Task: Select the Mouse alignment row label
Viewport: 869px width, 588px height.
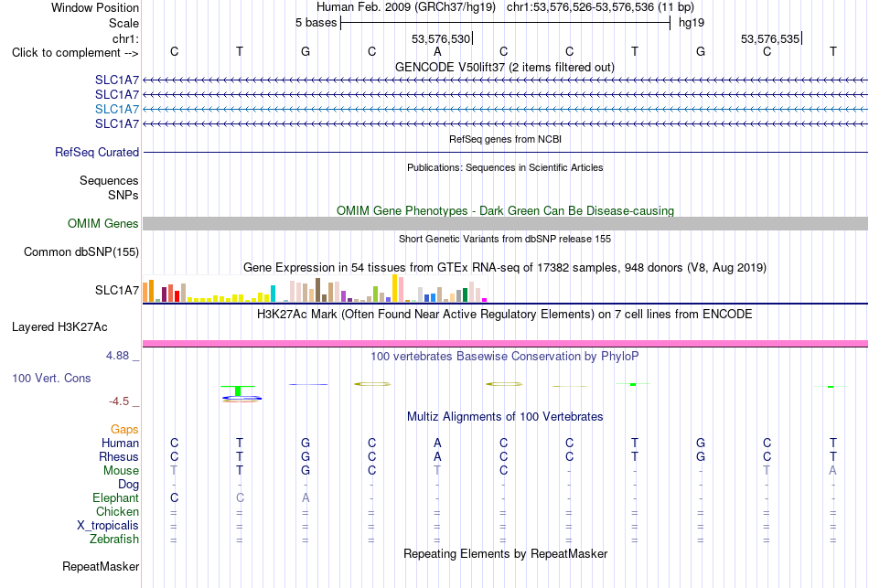Action: click(121, 471)
